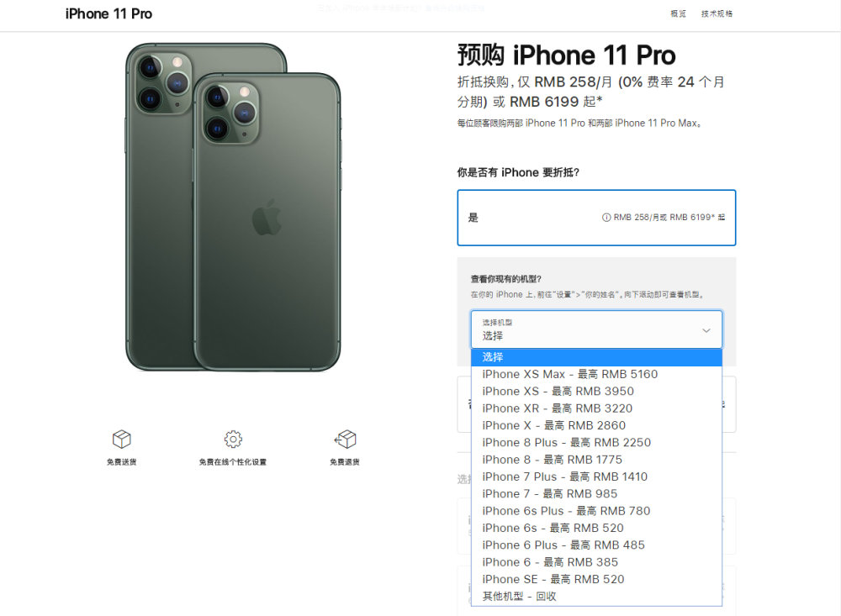This screenshot has height=616, width=841.
Task: Click the iPhone 11 Pro product image
Action: pyautogui.click(x=233, y=207)
